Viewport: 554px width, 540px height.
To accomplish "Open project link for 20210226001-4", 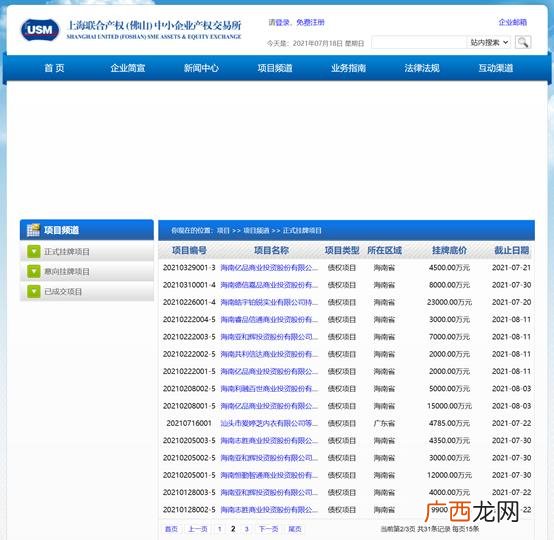I will (x=269, y=302).
